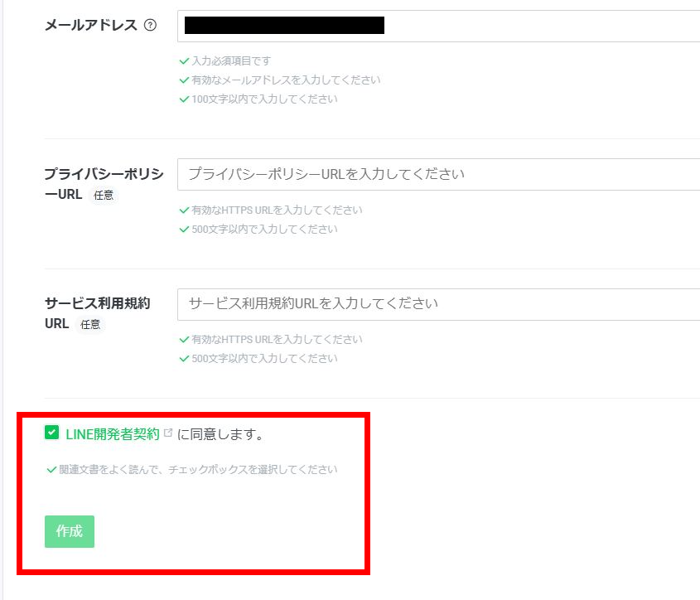Click HTTPS URL checkmark under privacy policy field

[184, 210]
